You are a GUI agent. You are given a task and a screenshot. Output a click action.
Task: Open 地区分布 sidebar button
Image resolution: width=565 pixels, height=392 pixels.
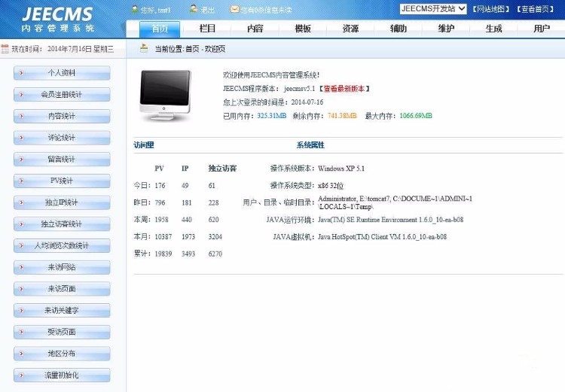pos(62,354)
